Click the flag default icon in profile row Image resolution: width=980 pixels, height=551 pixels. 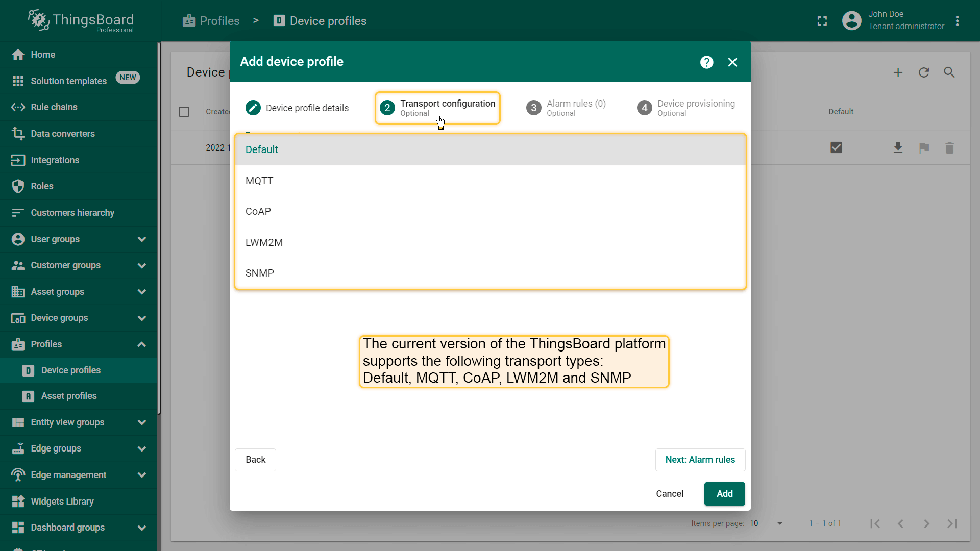pos(923,148)
